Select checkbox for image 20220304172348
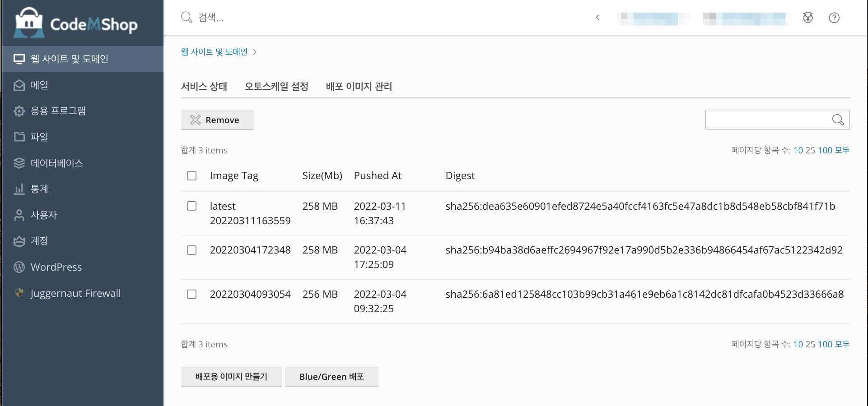Image resolution: width=868 pixels, height=406 pixels. (x=192, y=250)
